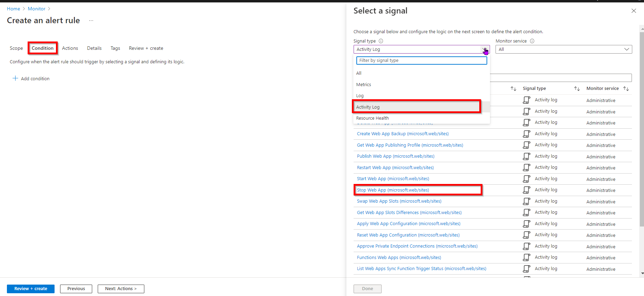Click the scrollbar down arrow in signal panel
The width and height of the screenshot is (644, 296).
point(642,273)
